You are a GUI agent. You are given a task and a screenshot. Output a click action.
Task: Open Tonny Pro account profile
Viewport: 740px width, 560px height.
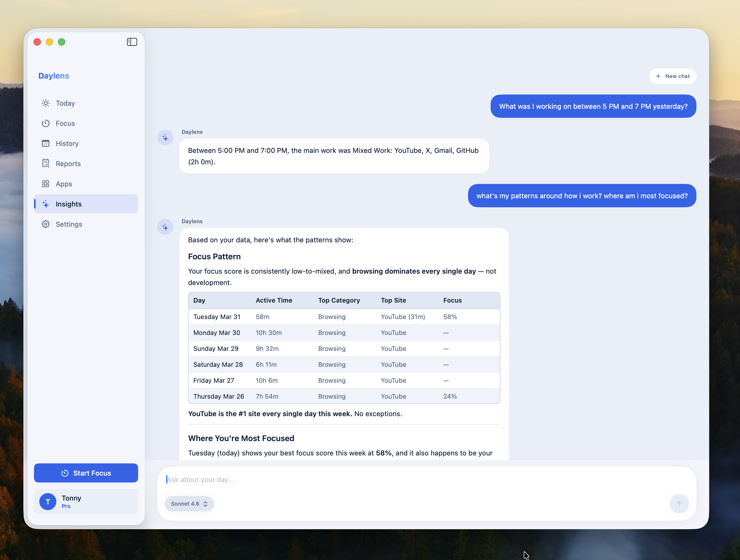pyautogui.click(x=86, y=502)
